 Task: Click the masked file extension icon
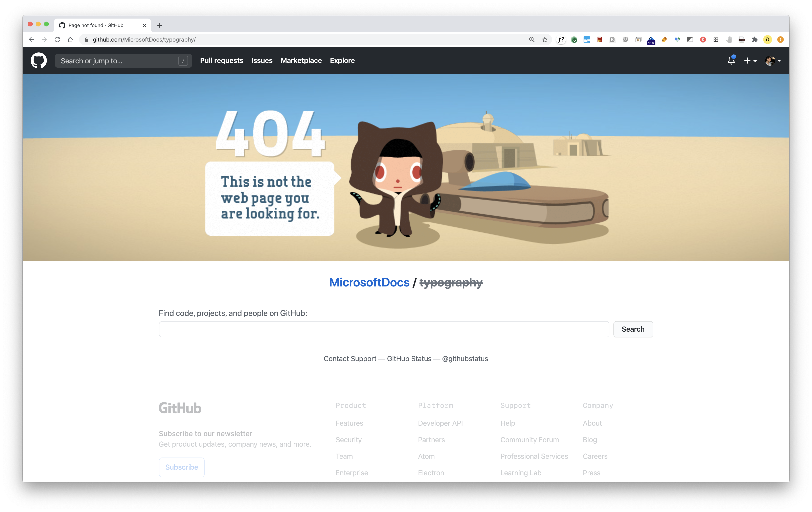742,40
